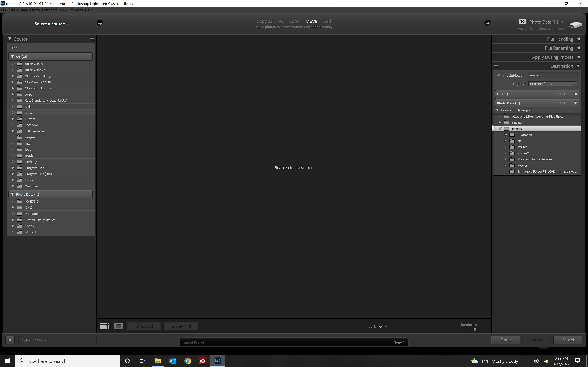Click the bottom-left minimize options arrow

pos(10,340)
